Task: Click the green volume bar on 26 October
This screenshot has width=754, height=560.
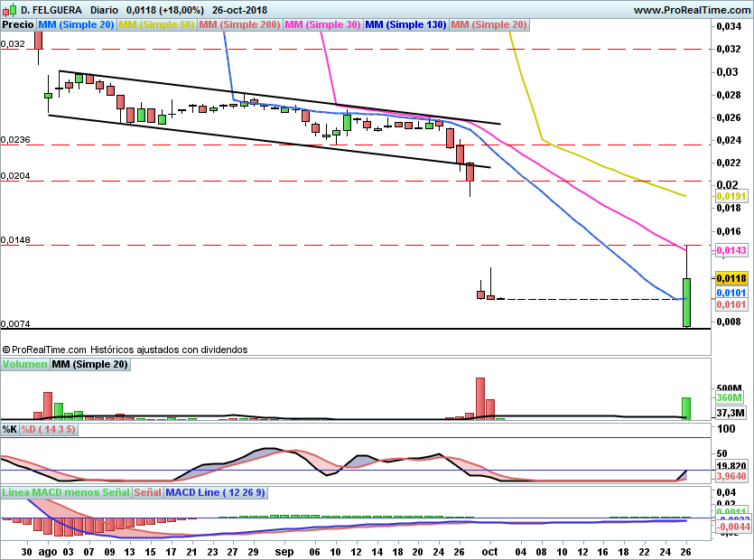Action: (x=685, y=408)
